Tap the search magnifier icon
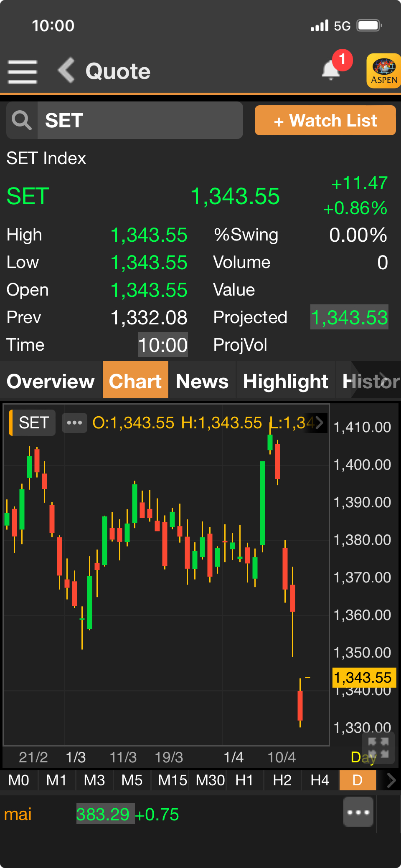Image resolution: width=401 pixels, height=868 pixels. pos(22,121)
